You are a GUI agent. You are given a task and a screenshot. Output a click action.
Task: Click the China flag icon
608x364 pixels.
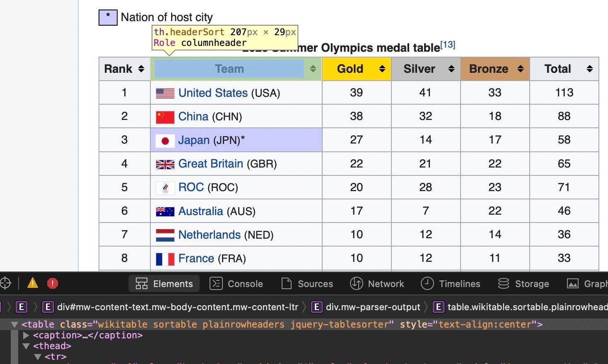click(x=165, y=117)
